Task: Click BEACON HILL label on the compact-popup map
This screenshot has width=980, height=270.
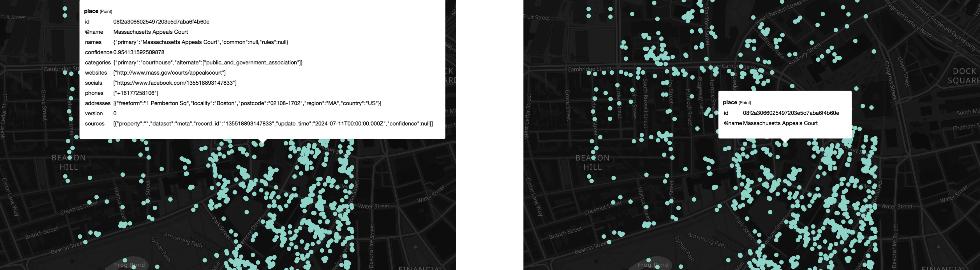Action: 593,162
